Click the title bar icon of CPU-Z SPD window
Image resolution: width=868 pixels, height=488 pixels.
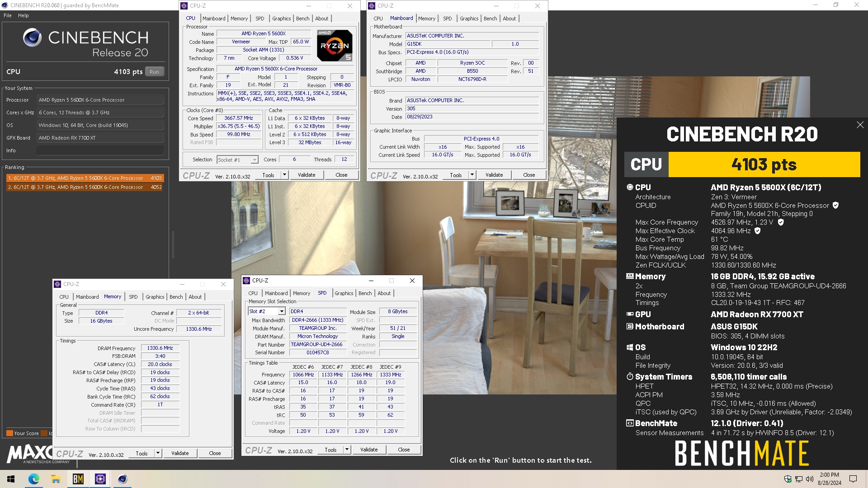[247, 281]
